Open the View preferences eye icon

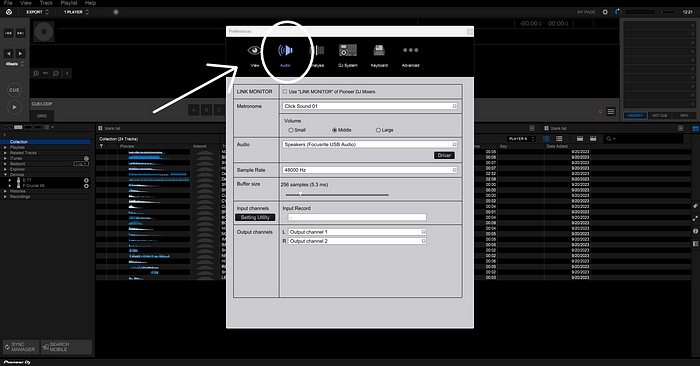pos(254,50)
